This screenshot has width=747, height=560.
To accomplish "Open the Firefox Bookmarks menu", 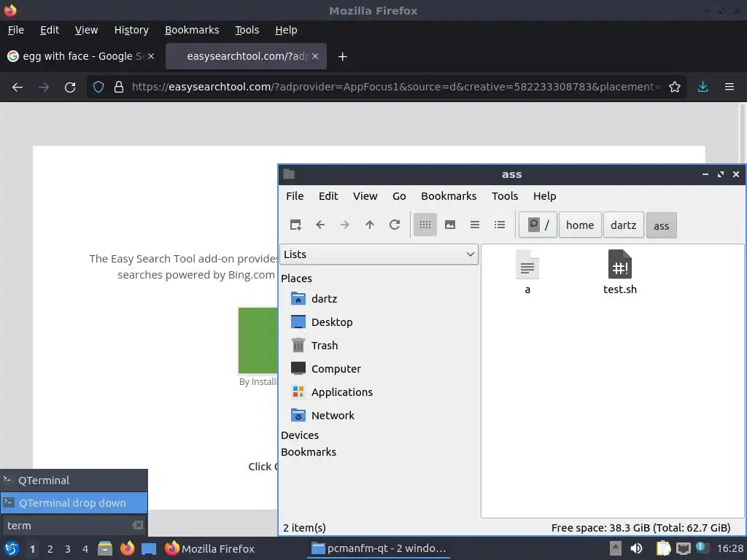I will tap(192, 30).
